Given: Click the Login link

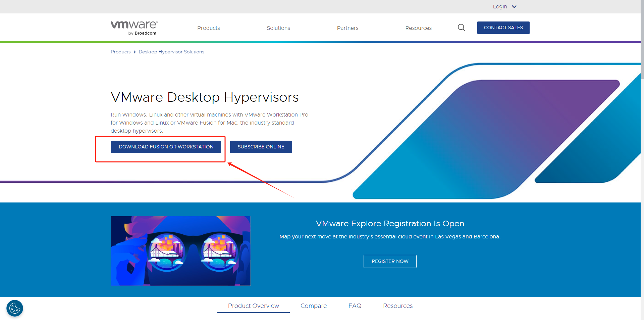Looking at the screenshot, I should [x=500, y=7].
